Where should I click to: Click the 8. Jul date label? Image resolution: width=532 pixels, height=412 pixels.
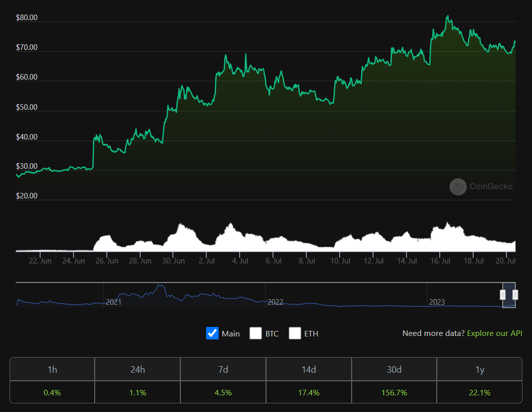(x=307, y=261)
